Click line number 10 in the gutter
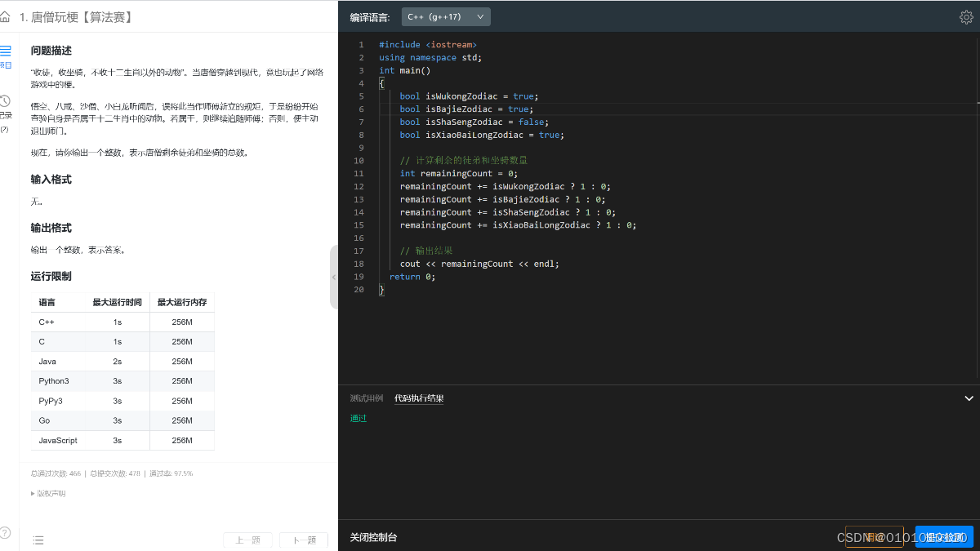 click(359, 161)
